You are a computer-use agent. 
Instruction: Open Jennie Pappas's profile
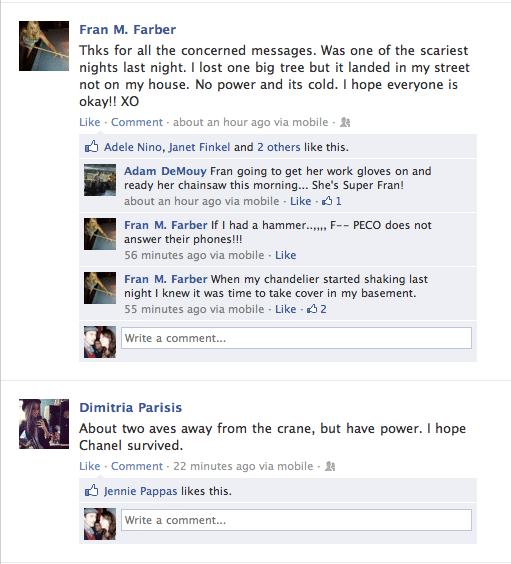(x=141, y=491)
